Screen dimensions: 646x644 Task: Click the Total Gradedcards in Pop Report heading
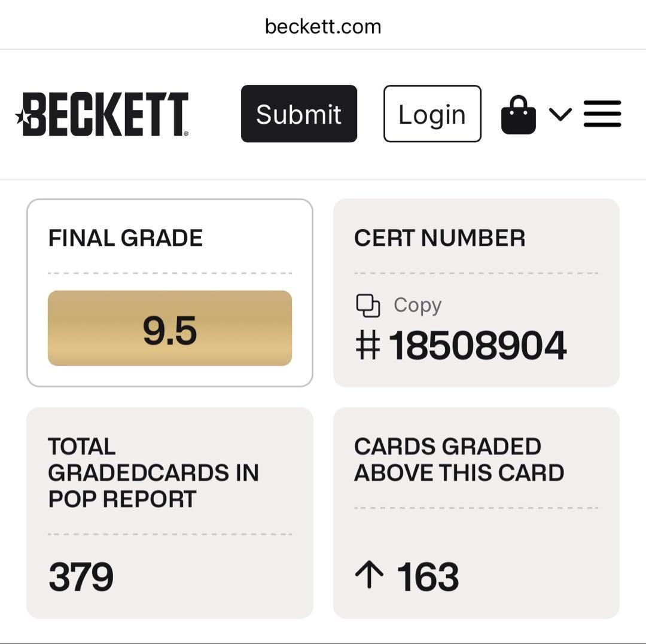[x=153, y=473]
